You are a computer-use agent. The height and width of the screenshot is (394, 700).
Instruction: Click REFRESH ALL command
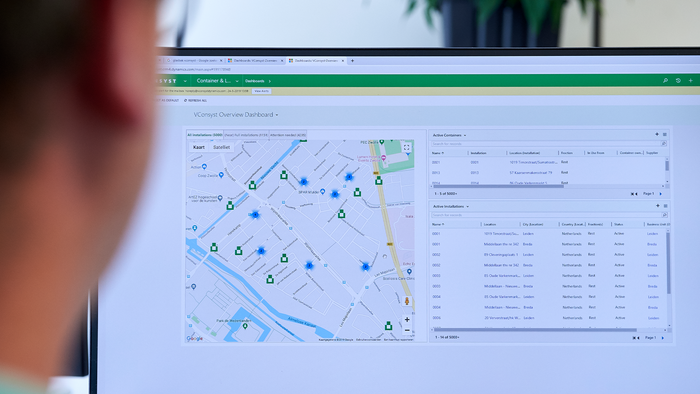click(196, 100)
